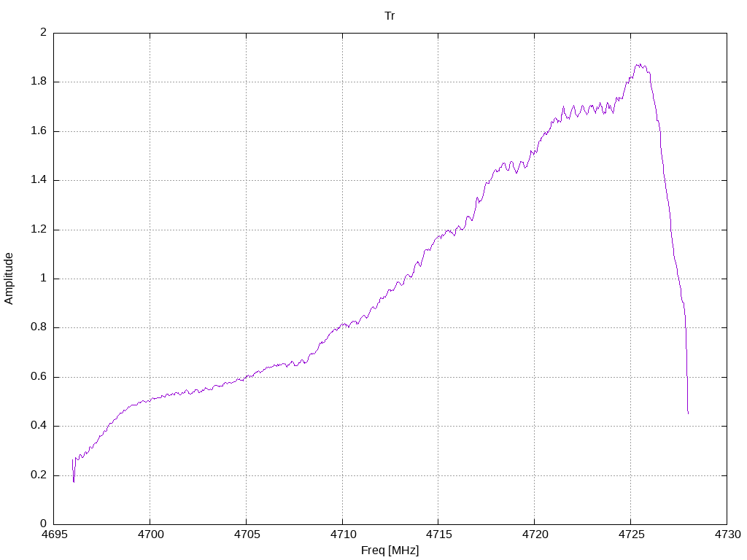The height and width of the screenshot is (560, 747).
Task: Click the y-axis tick label 0.6
Action: [39, 377]
